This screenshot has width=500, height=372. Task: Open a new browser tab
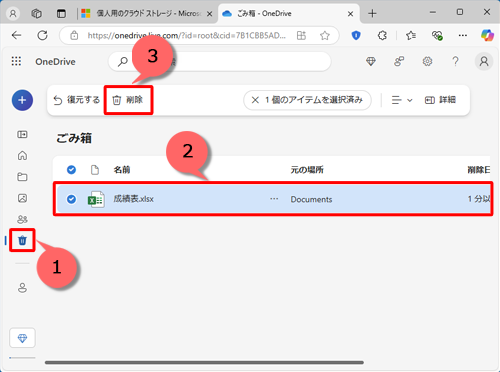[x=372, y=13]
